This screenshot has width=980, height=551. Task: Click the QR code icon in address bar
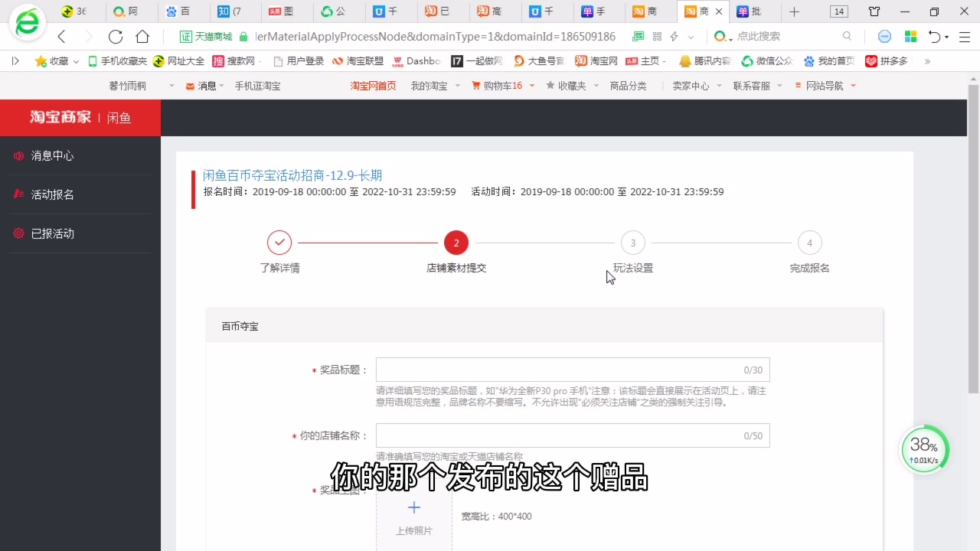(657, 37)
